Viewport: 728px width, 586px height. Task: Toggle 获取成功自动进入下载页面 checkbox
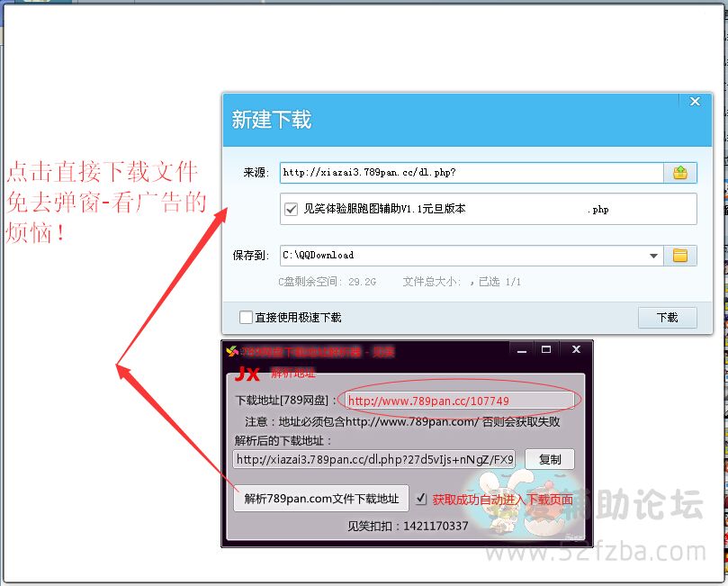(420, 499)
